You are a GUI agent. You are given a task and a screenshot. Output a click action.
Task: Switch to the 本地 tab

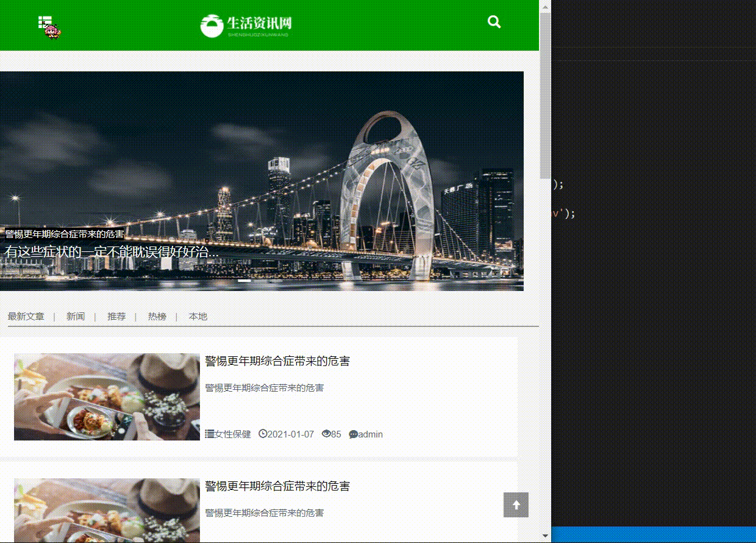pyautogui.click(x=198, y=316)
